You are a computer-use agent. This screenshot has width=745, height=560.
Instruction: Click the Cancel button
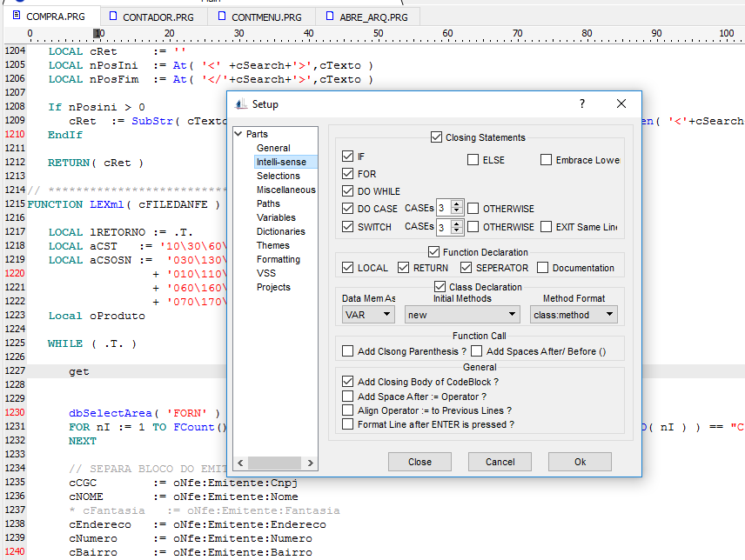(500, 462)
